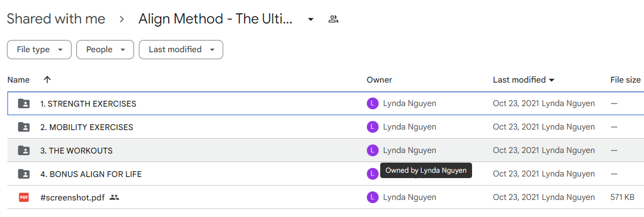
Task: Click the 571 KB file size value
Action: 622,197
